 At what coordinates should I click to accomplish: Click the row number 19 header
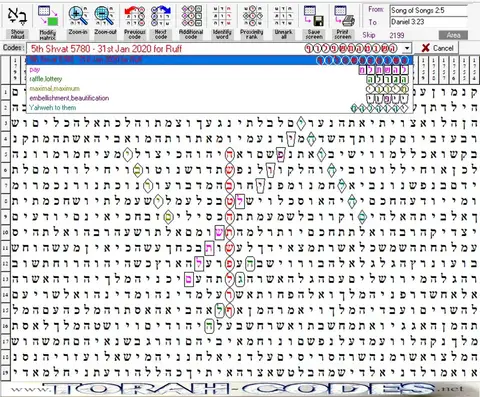point(5,372)
